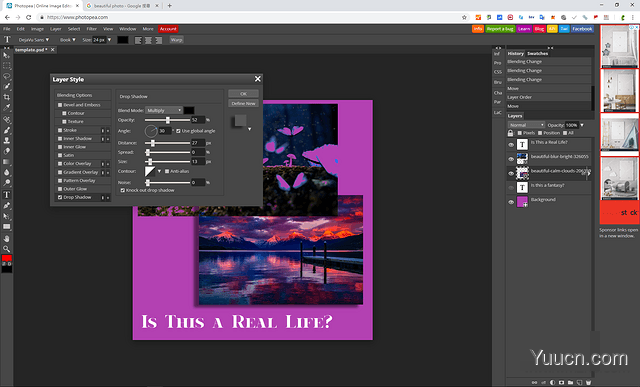This screenshot has height=387, width=640.
Task: Open Blending Options section
Action: (83, 95)
